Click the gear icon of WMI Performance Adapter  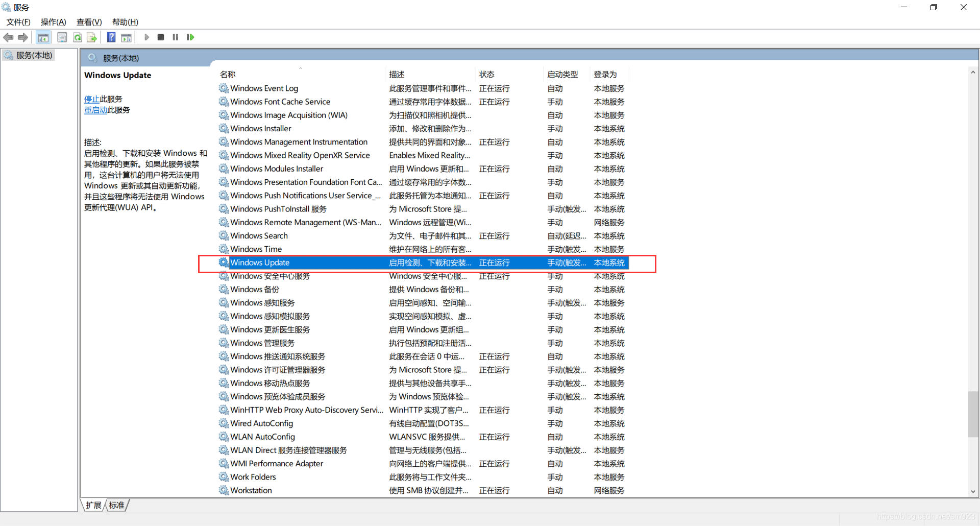point(224,464)
